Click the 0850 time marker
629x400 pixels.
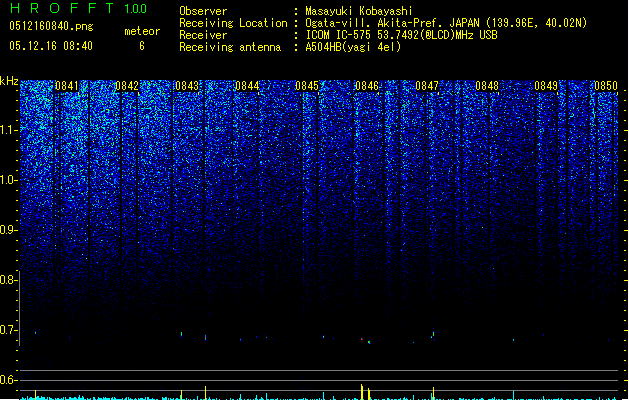click(x=606, y=86)
